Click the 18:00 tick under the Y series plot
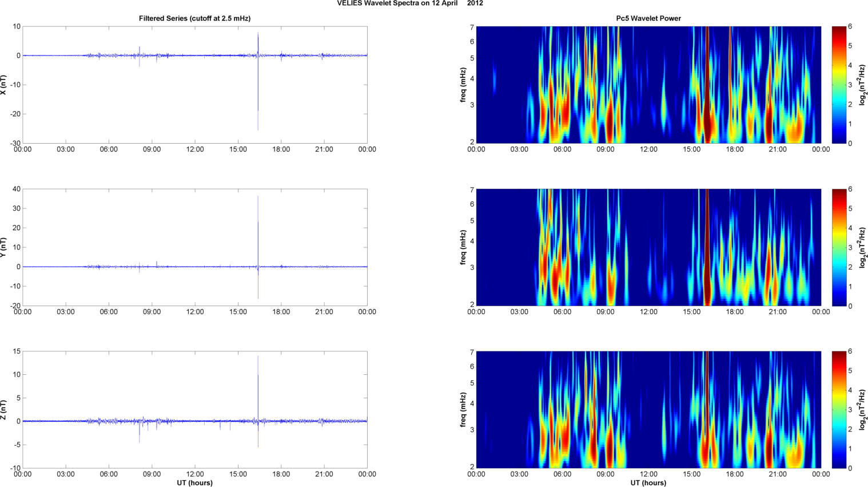 [281, 312]
